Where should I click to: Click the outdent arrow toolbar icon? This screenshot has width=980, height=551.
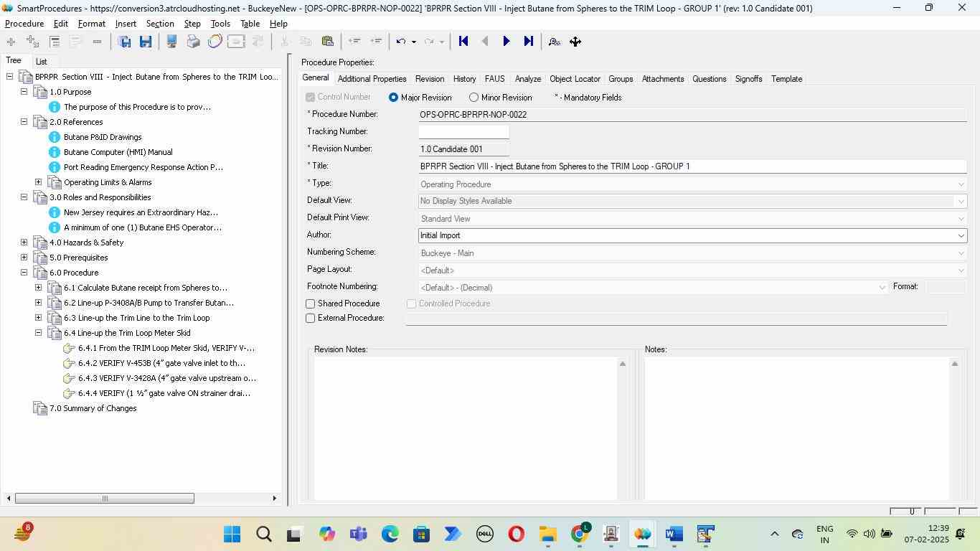(x=354, y=42)
